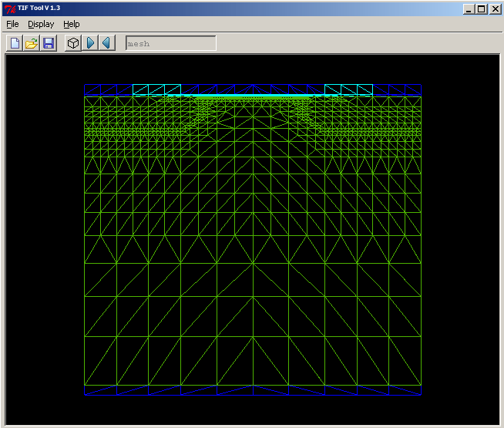This screenshot has height=428, width=504.
Task: Click the top-left blue corner of mesh
Action: coord(92,90)
